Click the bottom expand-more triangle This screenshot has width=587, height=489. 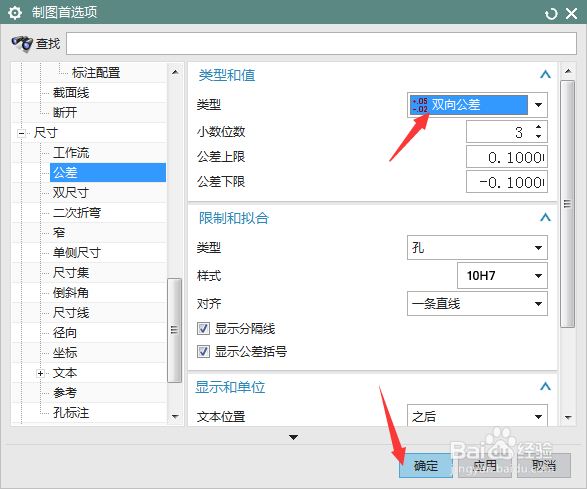294,437
